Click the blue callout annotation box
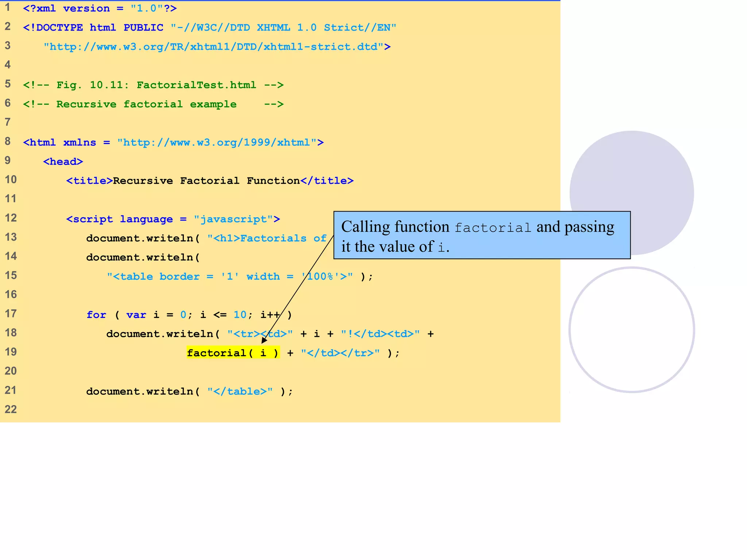This screenshot has width=747, height=560. (481, 236)
